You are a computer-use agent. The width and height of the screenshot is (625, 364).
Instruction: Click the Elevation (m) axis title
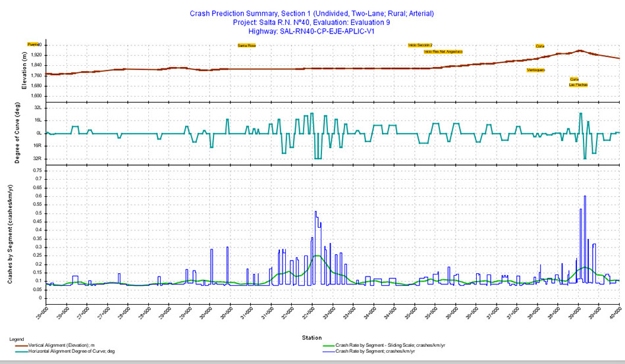click(24, 70)
